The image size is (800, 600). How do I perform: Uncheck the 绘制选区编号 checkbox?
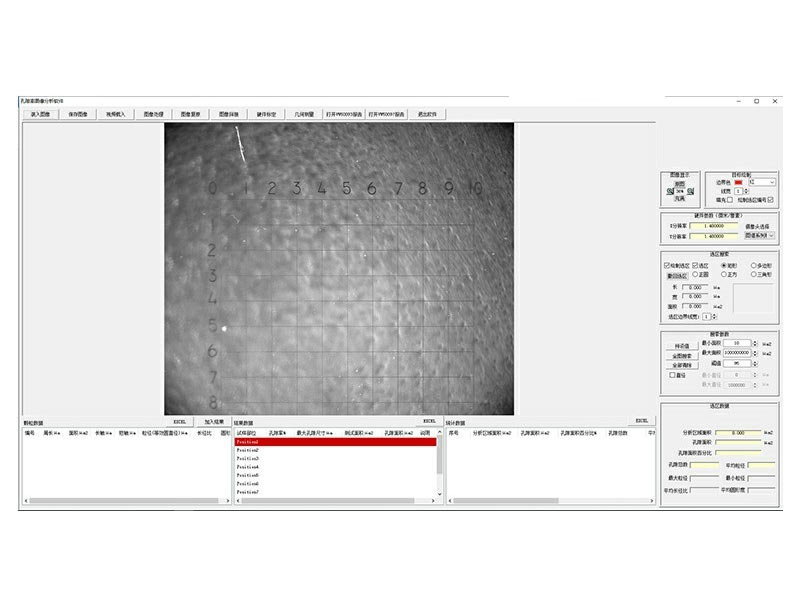tap(771, 200)
